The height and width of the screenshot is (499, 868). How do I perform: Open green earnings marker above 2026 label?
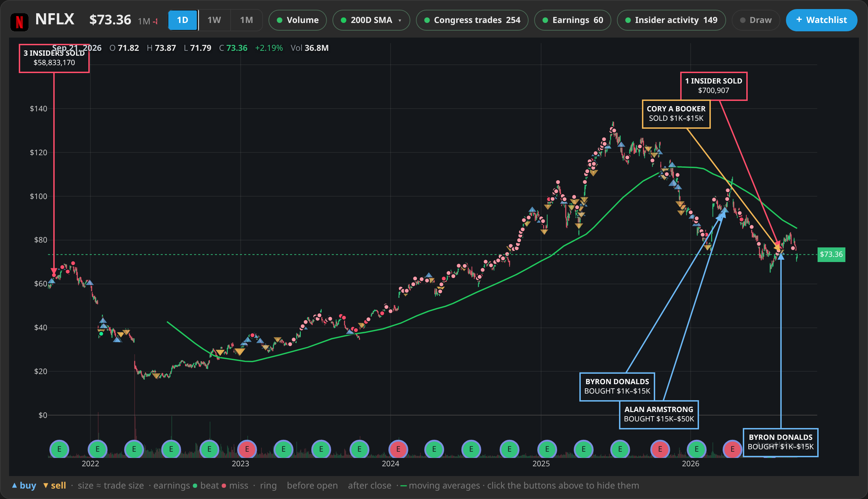click(697, 449)
